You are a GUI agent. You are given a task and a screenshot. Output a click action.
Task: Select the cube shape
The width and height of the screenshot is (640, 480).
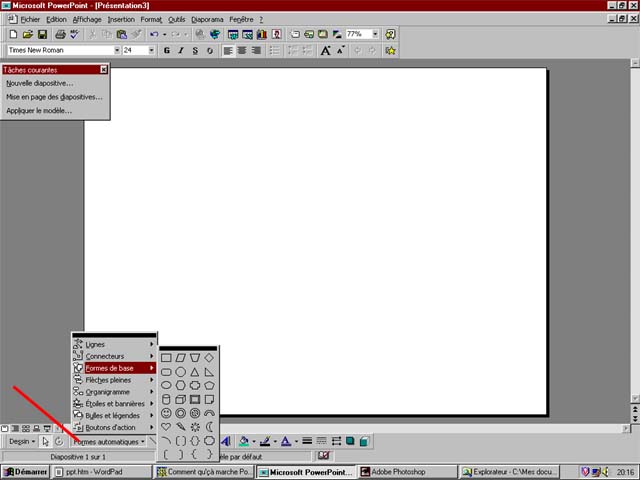(181, 399)
